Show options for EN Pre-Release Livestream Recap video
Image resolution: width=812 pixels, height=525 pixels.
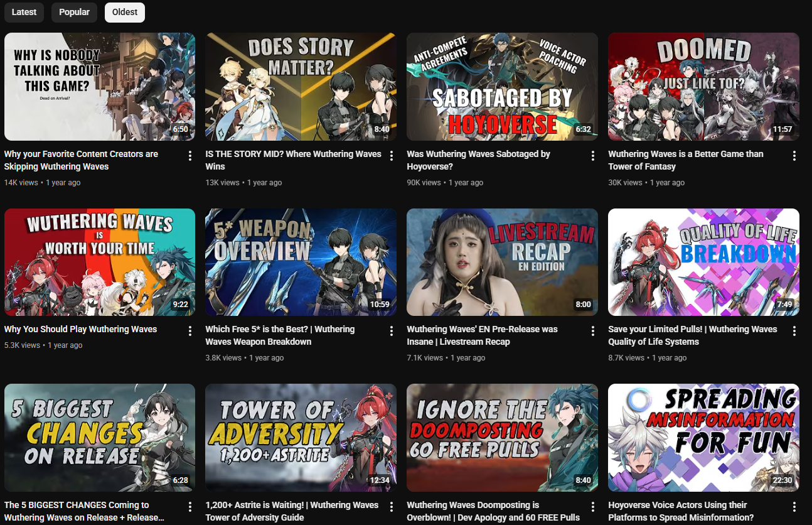(x=593, y=331)
